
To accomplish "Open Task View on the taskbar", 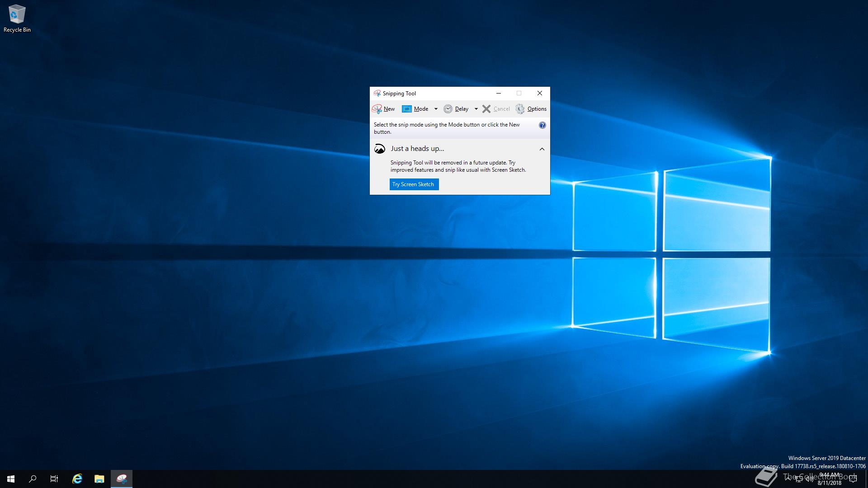I will 54,479.
